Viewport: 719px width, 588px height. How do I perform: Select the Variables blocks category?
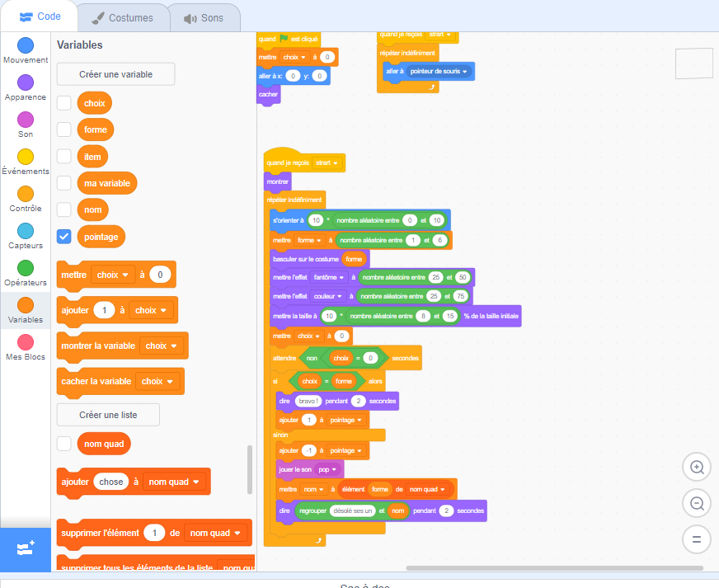click(x=26, y=311)
